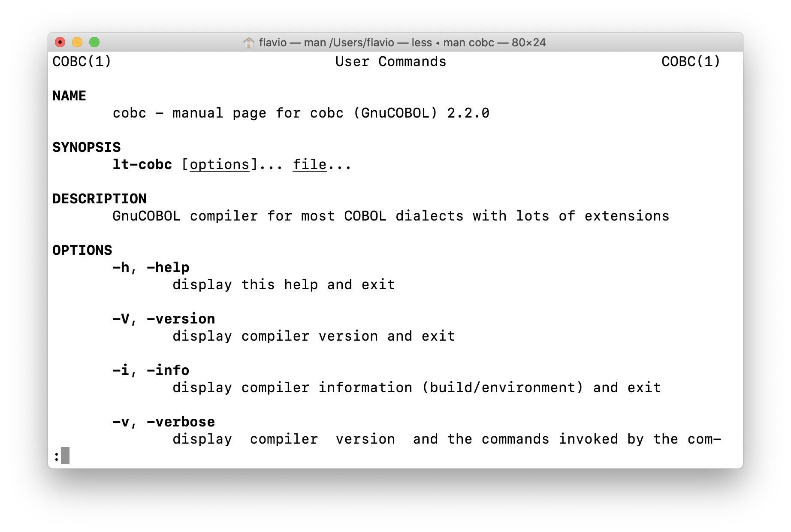791x532 pixels.
Task: Click the bold 'lt-cobc' command name
Action: click(142, 165)
